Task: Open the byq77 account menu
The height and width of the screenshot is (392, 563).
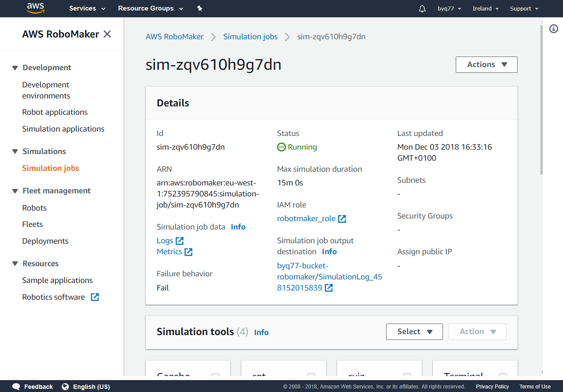Action: pos(449,9)
